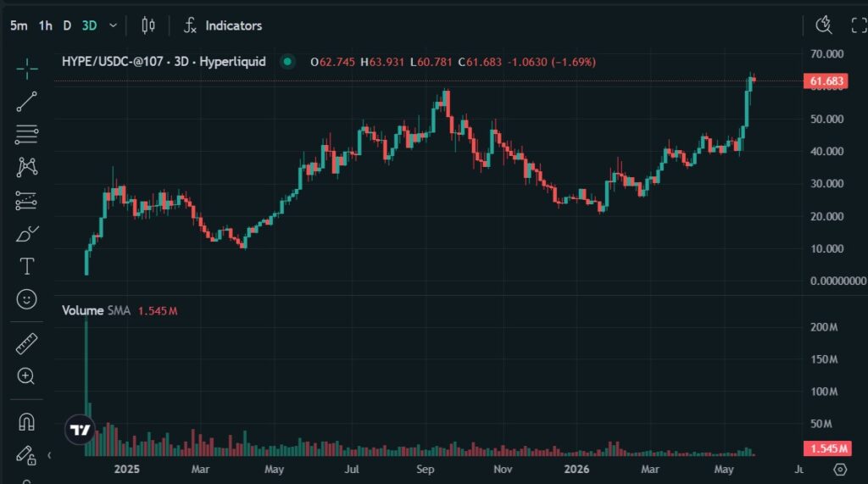Expand the timeframe dropdown arrow
This screenshot has width=868, height=484.
(113, 25)
